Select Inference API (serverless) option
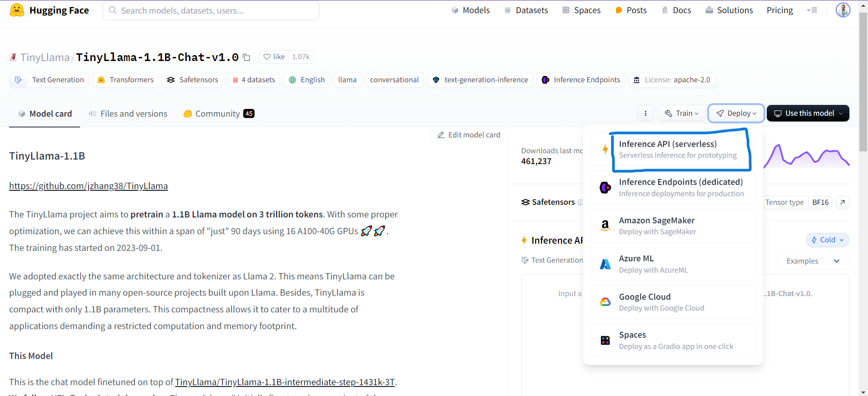Viewport: 868px width, 396px height. 673,149
